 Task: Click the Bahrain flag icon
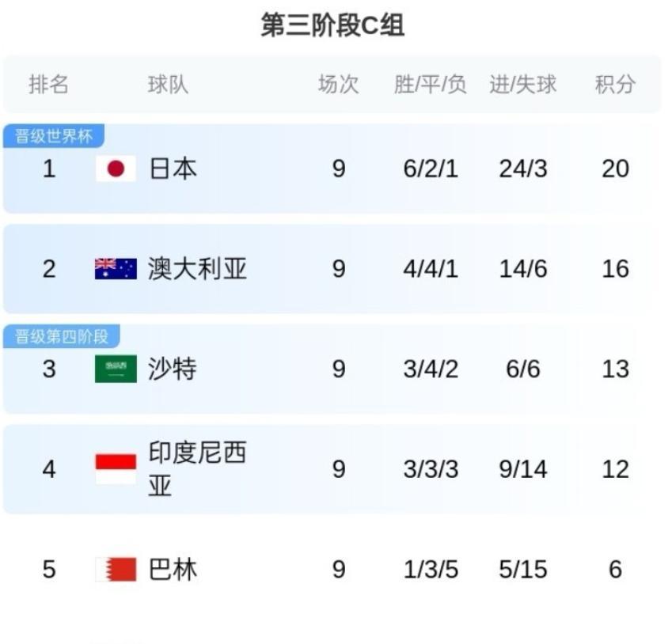[116, 570]
